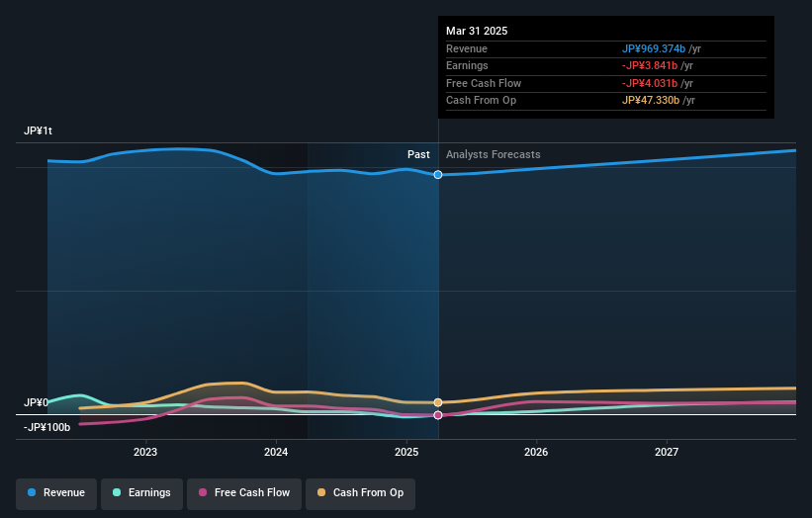Click the 2023 x-axis label
Screen dimensions: 812x518
pos(145,453)
